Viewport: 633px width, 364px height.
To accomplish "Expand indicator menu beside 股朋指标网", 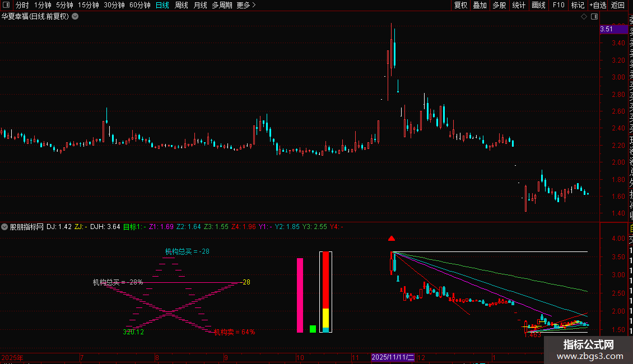I will tap(4, 227).
